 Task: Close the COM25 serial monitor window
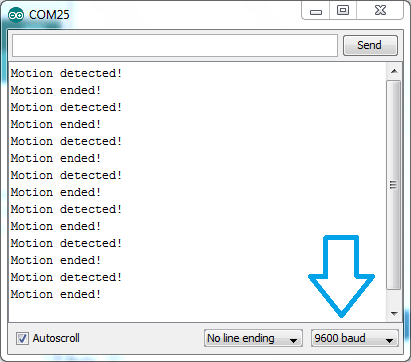click(x=380, y=11)
